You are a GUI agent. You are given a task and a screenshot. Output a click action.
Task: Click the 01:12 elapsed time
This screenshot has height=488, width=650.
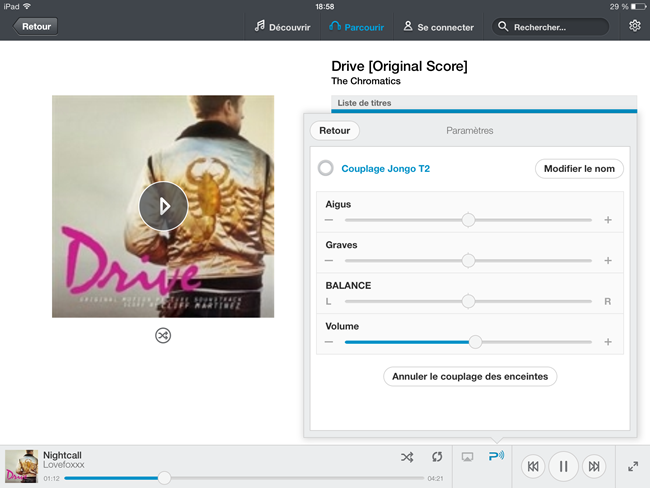click(x=51, y=478)
